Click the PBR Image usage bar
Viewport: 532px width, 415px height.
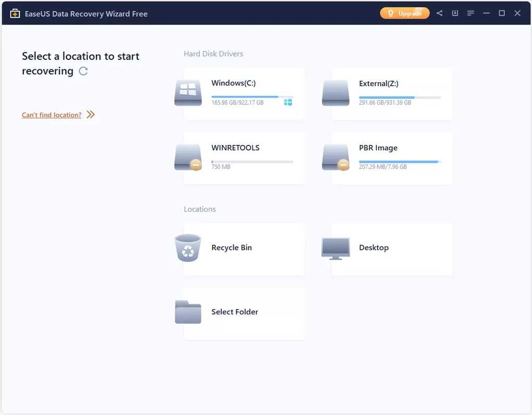pyautogui.click(x=400, y=162)
